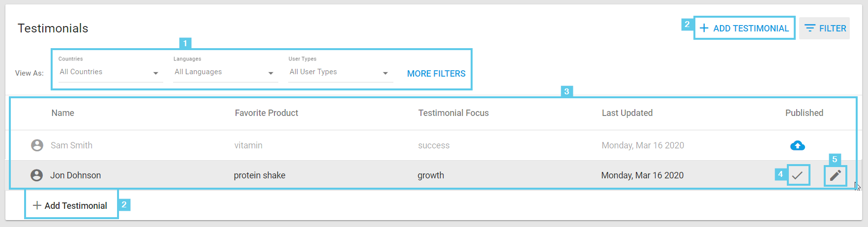
Task: Open the All Countries dropdown
Action: click(111, 72)
